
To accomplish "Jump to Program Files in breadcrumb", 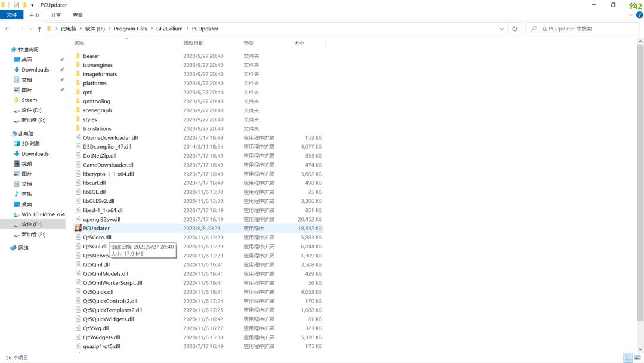I will (x=131, y=29).
